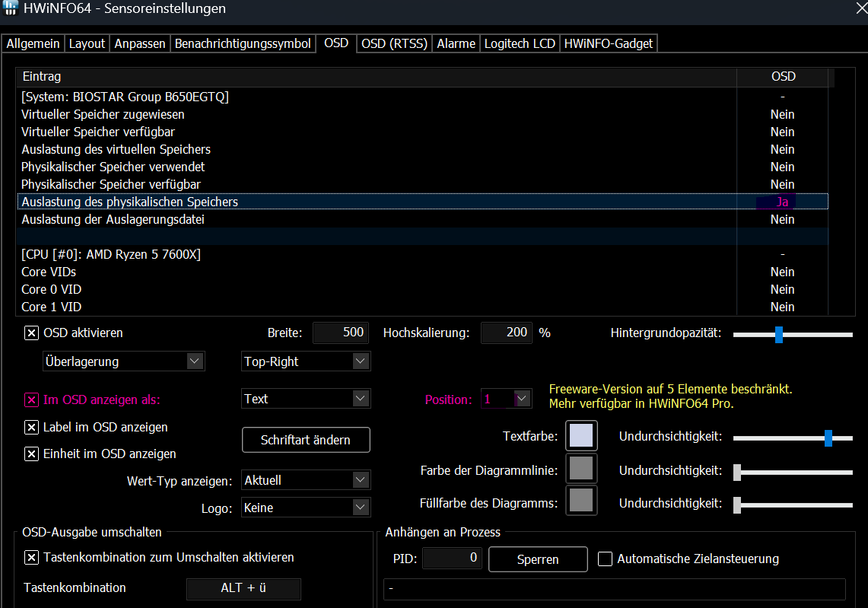Open Farbe der Diagrammlinie color swatch
Viewport: 868px width, 608px height.
point(580,469)
